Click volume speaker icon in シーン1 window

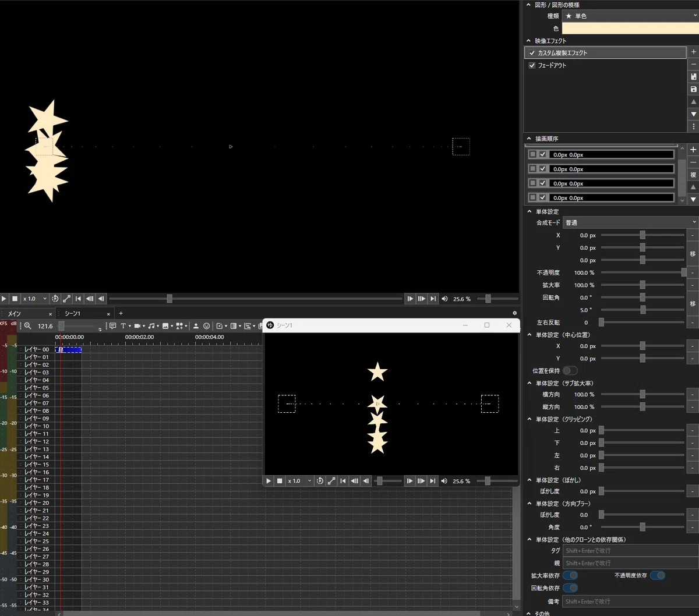445,481
